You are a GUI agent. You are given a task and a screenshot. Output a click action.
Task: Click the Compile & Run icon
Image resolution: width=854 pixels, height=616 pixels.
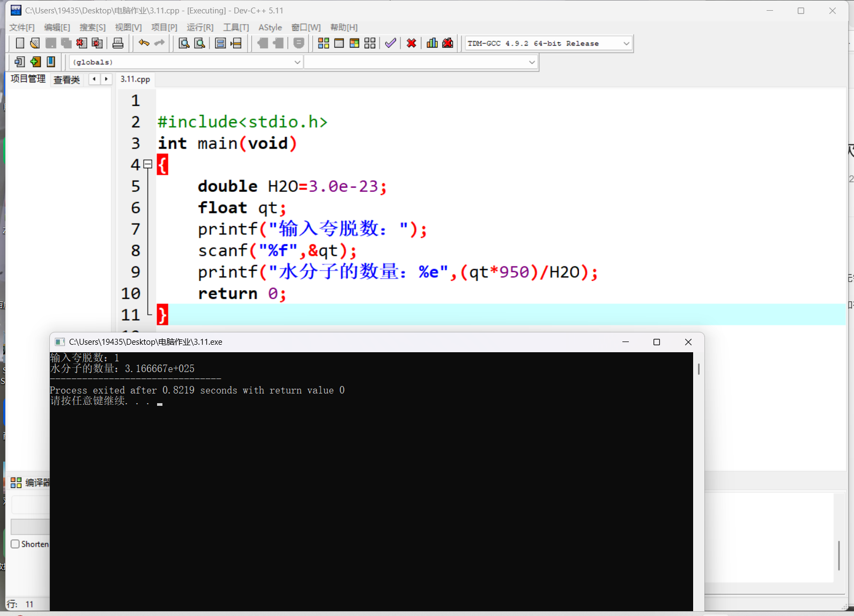point(354,43)
